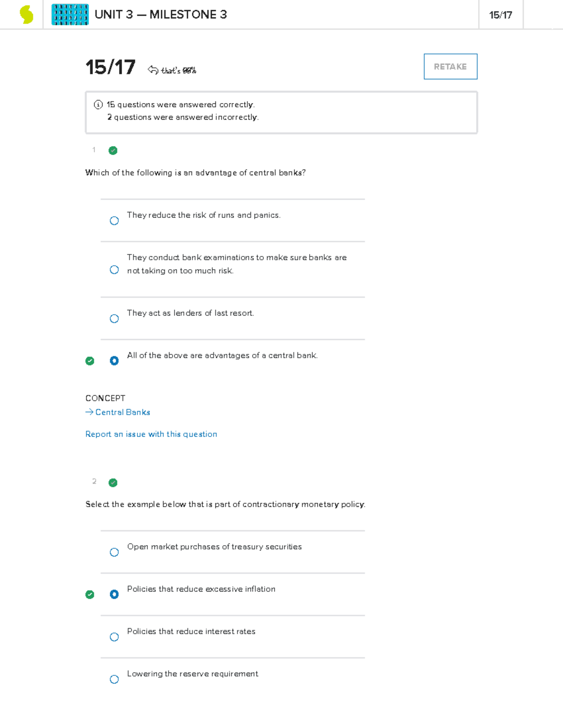The width and height of the screenshot is (563, 728).
Task: Click "Report an issue with this question"
Action: [x=151, y=434]
